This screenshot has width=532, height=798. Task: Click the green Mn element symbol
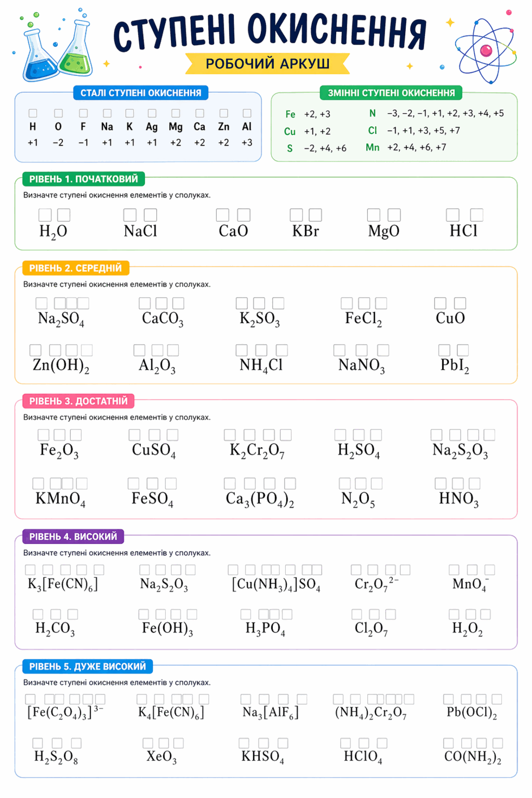point(372,147)
